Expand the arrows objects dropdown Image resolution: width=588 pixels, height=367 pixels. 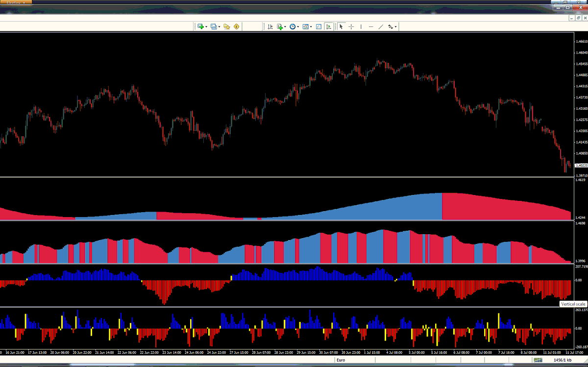[x=396, y=27]
